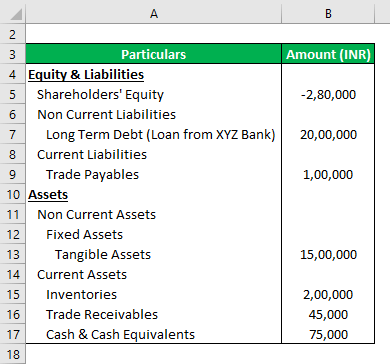Click the Particulars header cell
The width and height of the screenshot is (390, 364).
[x=153, y=54]
